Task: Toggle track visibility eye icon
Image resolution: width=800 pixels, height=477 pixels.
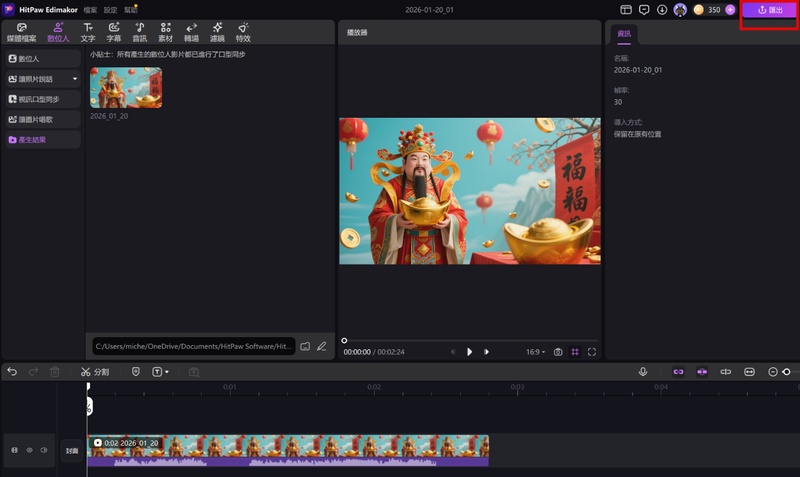Action: (29, 450)
